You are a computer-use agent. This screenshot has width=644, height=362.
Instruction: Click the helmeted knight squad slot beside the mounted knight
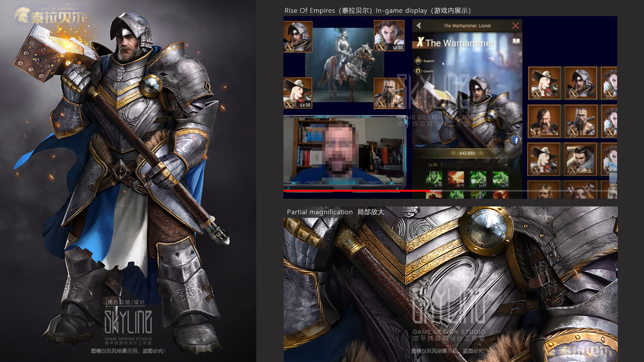(x=298, y=37)
